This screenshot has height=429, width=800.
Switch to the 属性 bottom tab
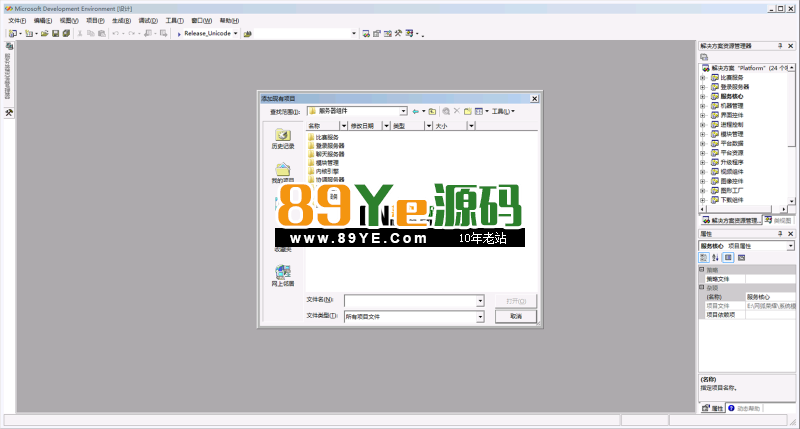(713, 408)
